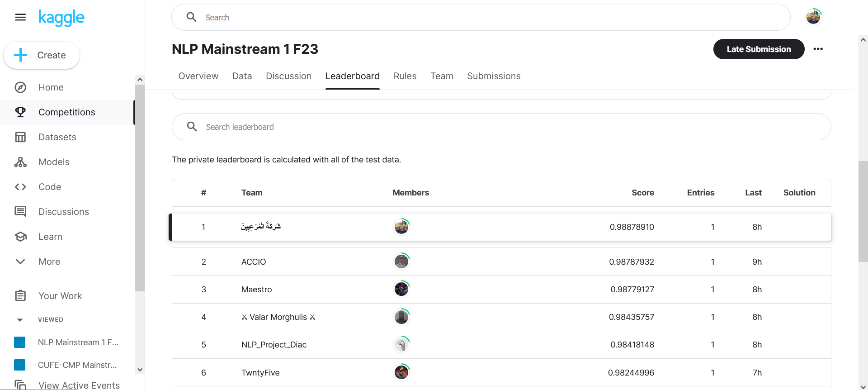
Task: Click the top Search input field
Action: tap(481, 17)
